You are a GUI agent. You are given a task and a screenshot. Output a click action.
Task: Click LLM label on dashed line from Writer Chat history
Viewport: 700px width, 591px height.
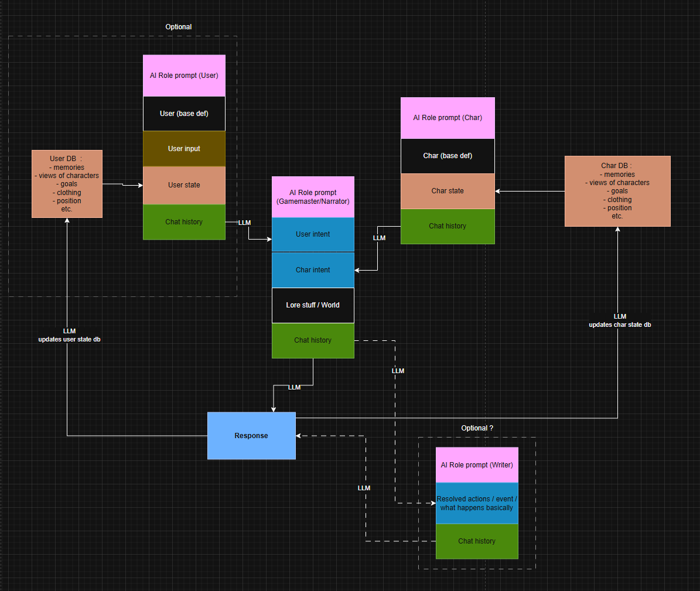(364, 488)
